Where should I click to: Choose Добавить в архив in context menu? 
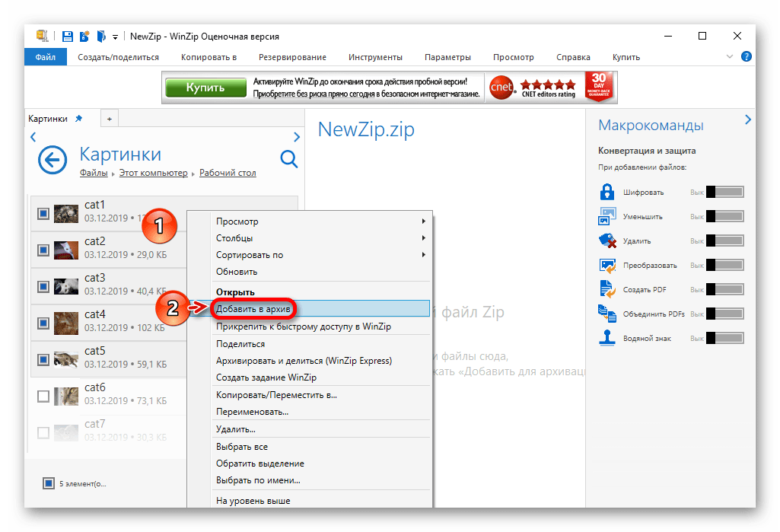coord(320,308)
